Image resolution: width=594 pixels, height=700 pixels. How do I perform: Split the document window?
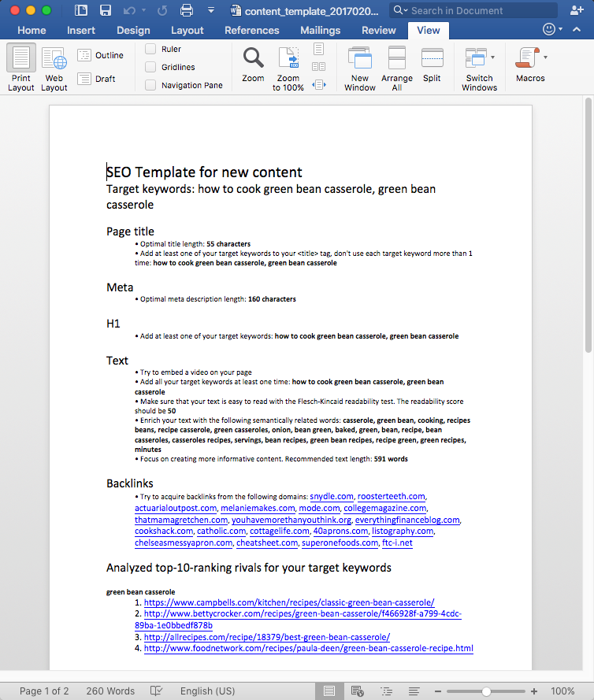[432, 65]
